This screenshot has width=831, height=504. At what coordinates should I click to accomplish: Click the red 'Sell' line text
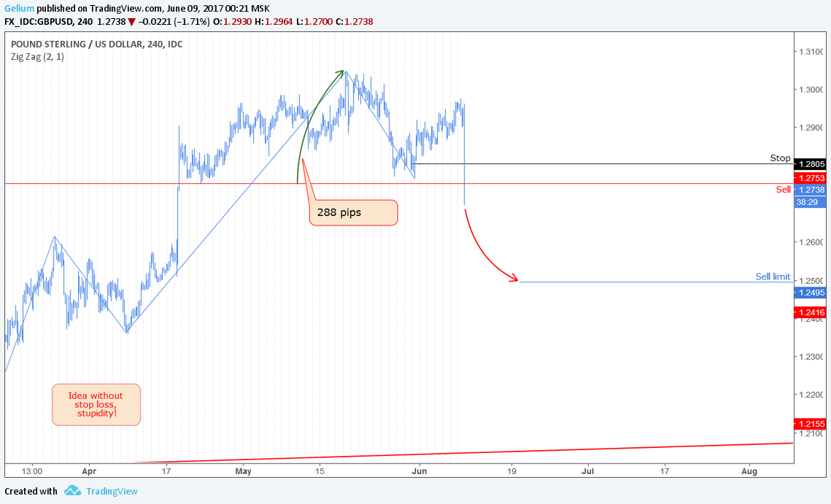point(784,189)
